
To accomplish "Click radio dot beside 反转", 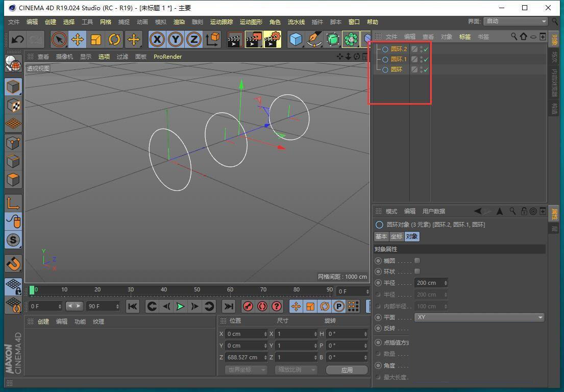I will click(x=378, y=328).
